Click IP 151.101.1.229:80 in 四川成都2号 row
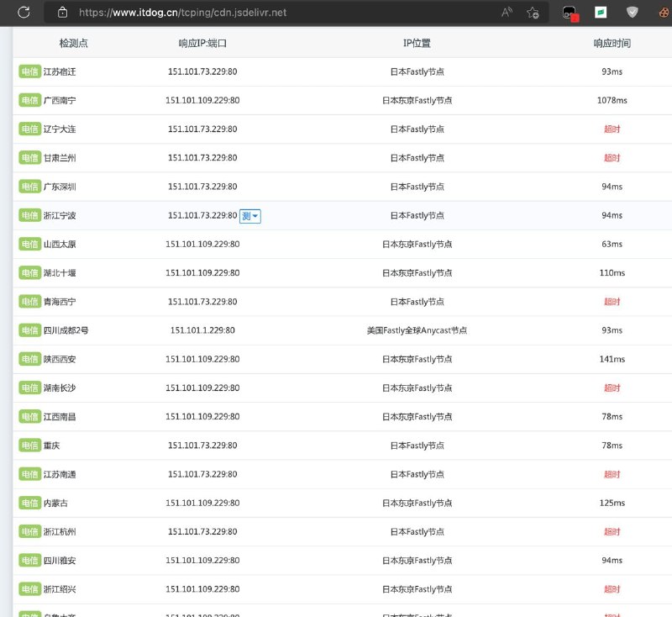This screenshot has width=672, height=617. coord(202,330)
